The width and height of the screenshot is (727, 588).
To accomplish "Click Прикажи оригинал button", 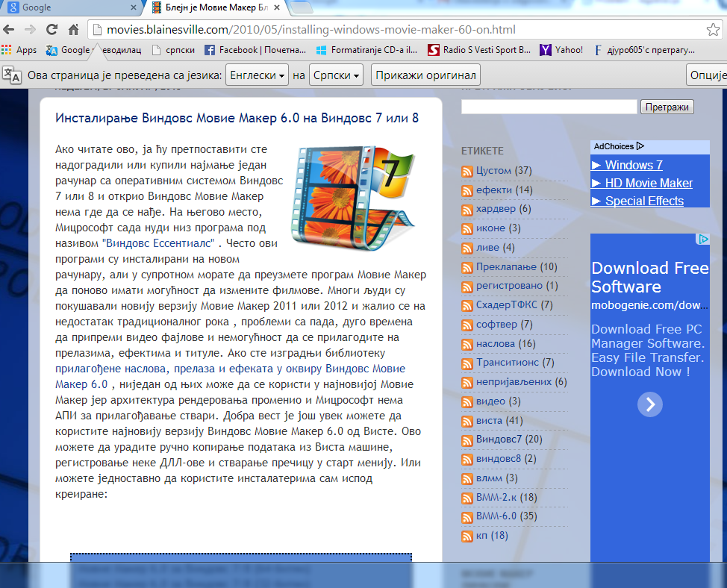I will (x=425, y=75).
